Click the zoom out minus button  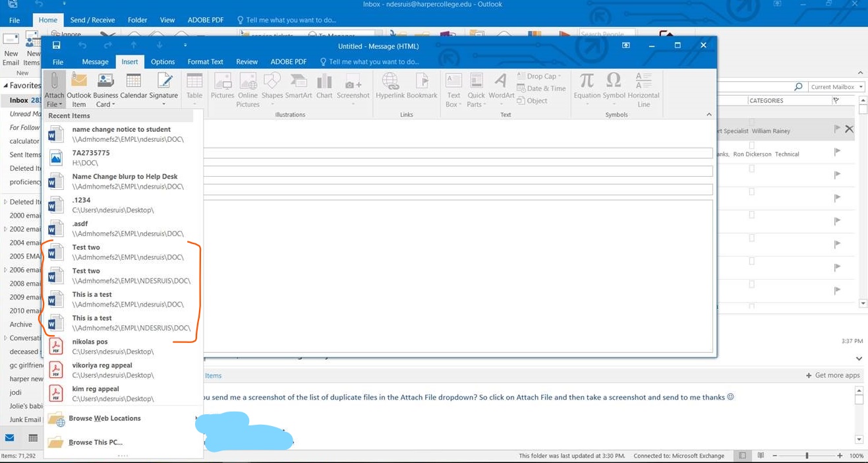click(774, 456)
